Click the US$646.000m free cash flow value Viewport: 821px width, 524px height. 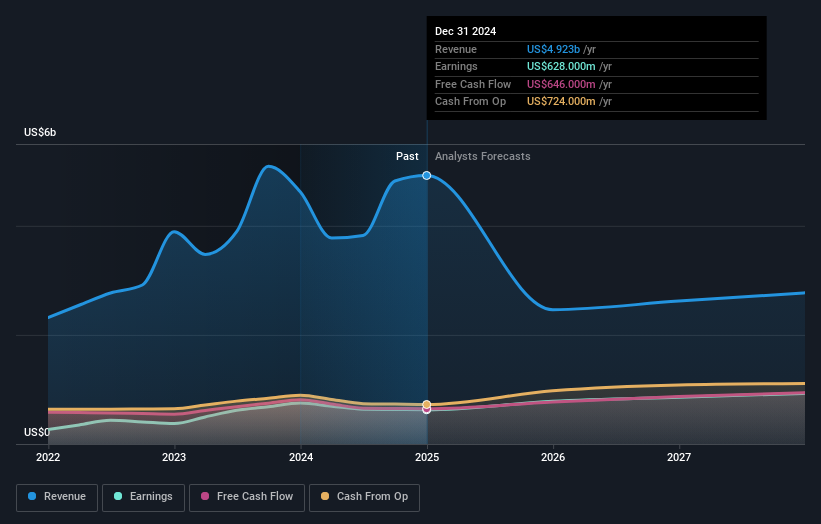tap(561, 84)
